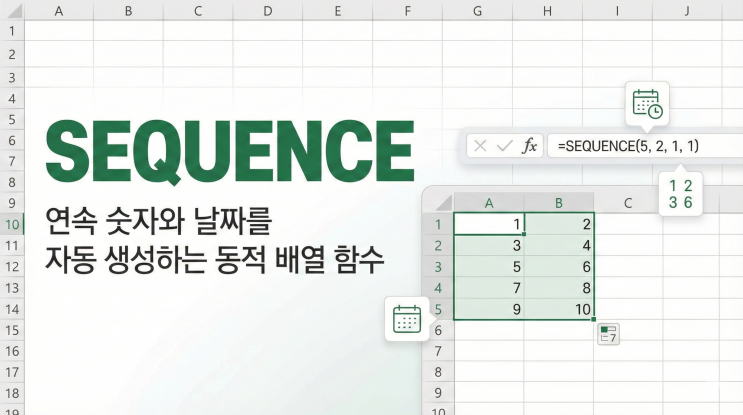Select column B header in inset sheet
The width and height of the screenshot is (743, 415).
pos(559,203)
